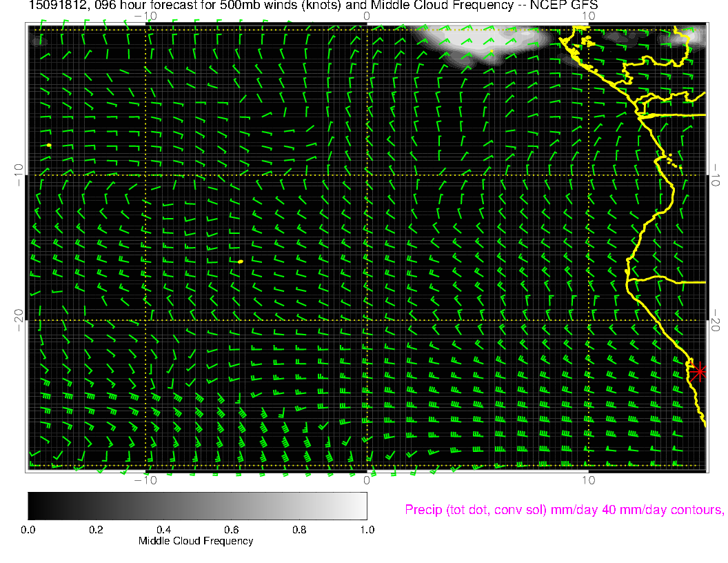Click the mid-gray area of the colorbar
728x563 pixels.
(197, 506)
